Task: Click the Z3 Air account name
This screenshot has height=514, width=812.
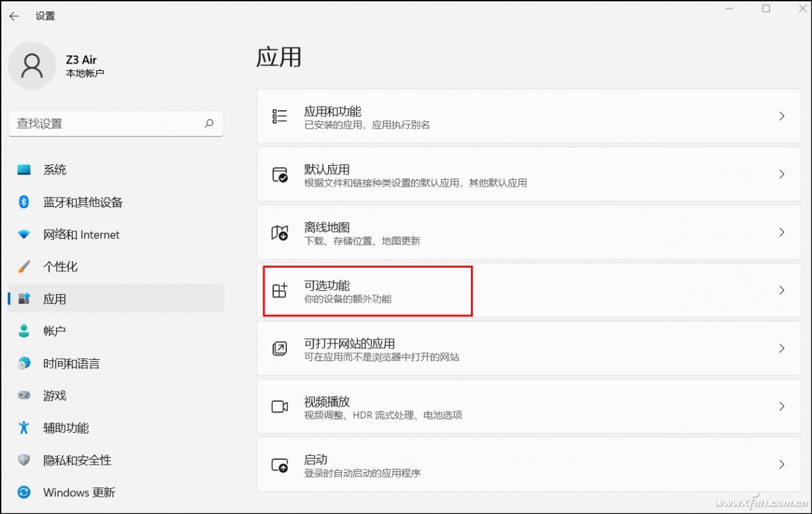Action: 81,60
